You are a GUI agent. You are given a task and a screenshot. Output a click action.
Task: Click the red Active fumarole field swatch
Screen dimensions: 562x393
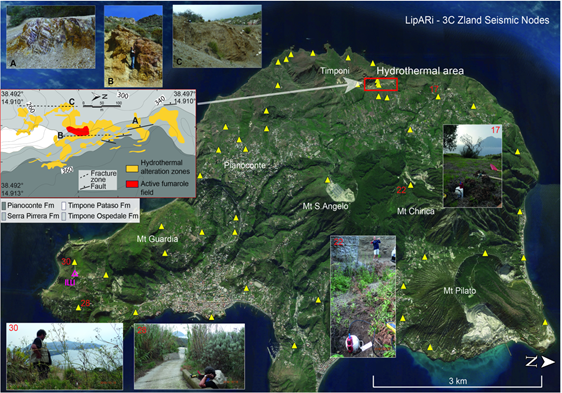132,184
